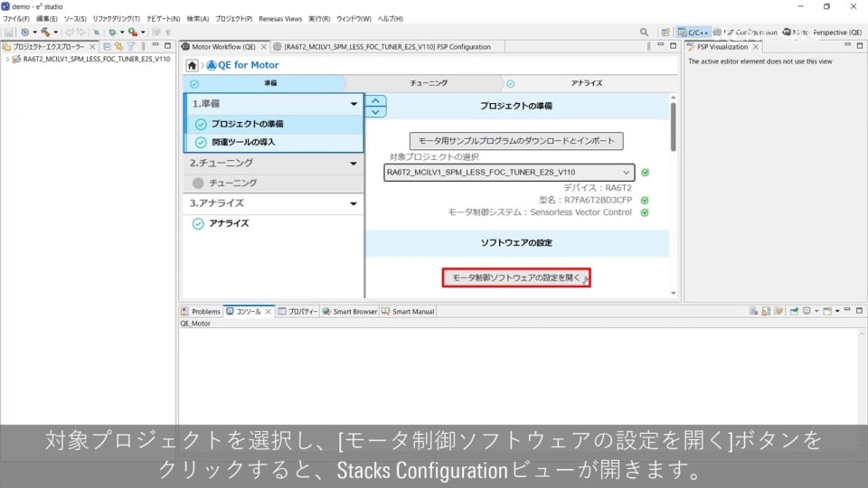Close the FSP Visualization view tab
Screen dimensions: 868x488
[756, 46]
